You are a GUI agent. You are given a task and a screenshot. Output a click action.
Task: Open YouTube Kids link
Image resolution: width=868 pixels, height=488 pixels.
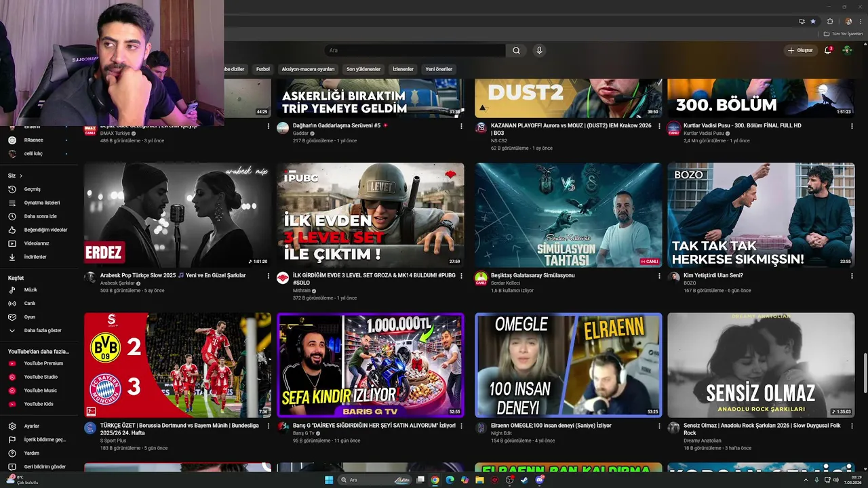tap(38, 404)
